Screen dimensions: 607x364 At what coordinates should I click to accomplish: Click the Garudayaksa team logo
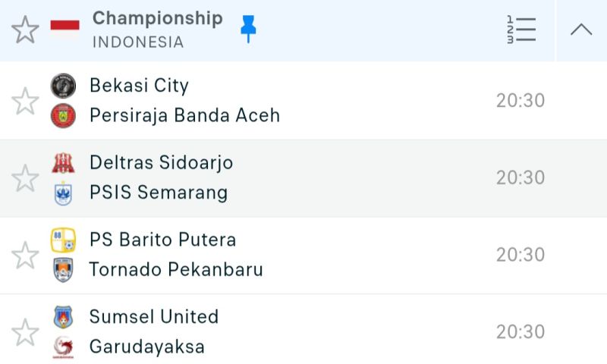[x=63, y=347]
